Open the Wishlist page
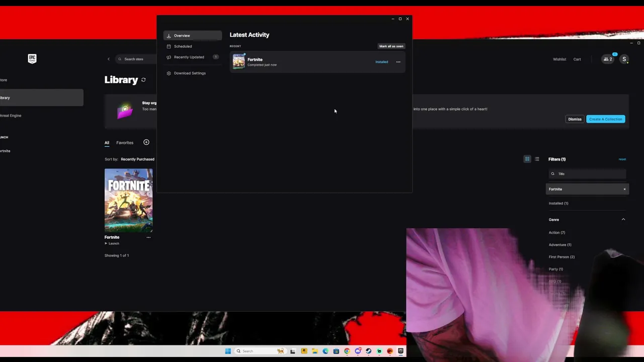This screenshot has height=362, width=644. [559, 59]
